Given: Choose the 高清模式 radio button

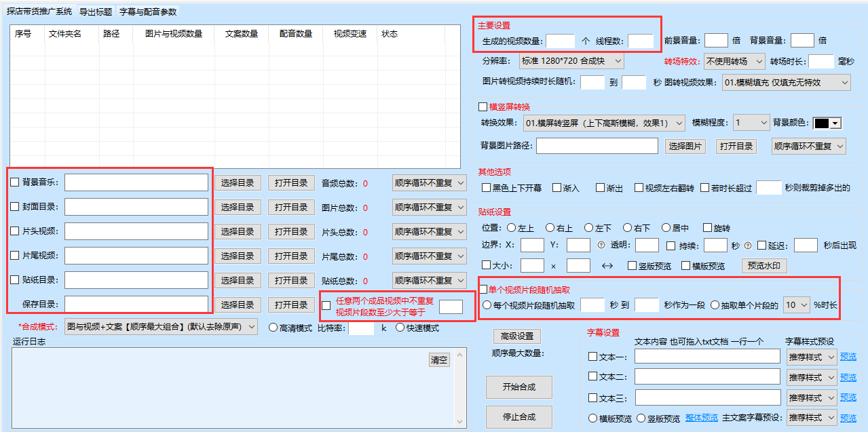Looking at the screenshot, I should [x=273, y=328].
